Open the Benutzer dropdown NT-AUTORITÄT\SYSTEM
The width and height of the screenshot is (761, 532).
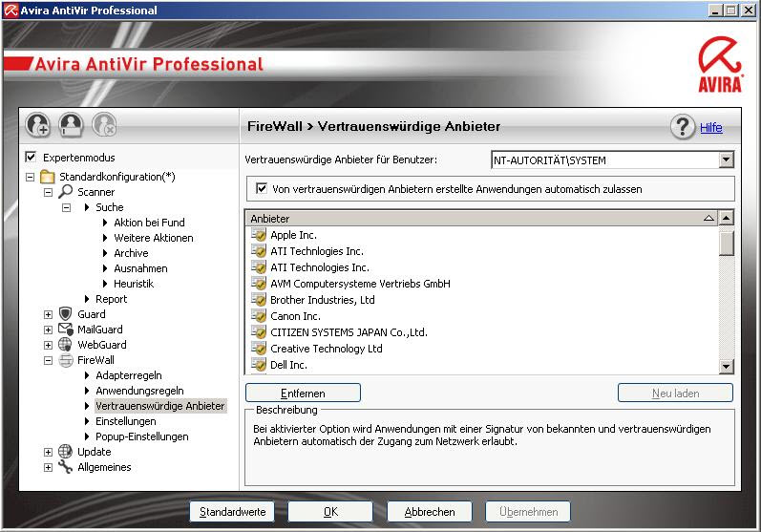(726, 160)
